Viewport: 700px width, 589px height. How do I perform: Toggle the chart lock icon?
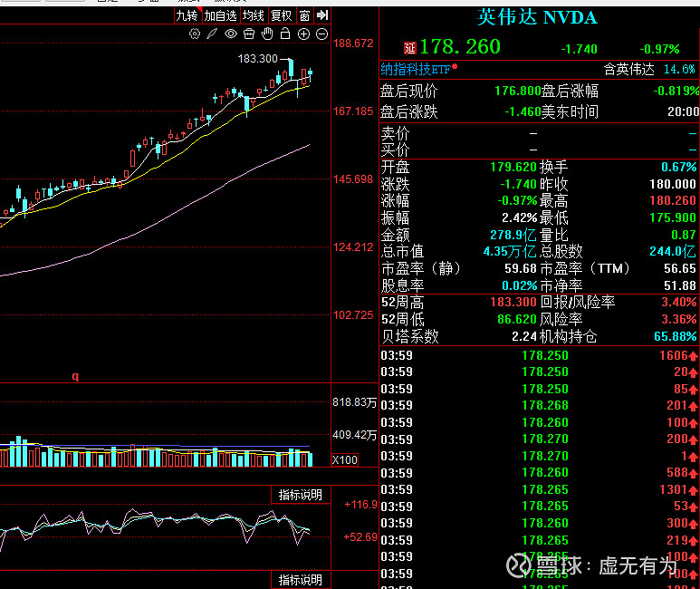[285, 34]
